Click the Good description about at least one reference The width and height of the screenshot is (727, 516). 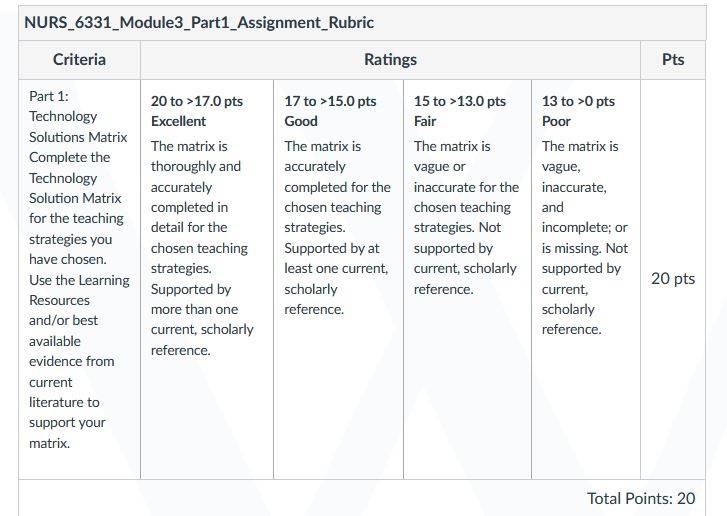[338, 228]
